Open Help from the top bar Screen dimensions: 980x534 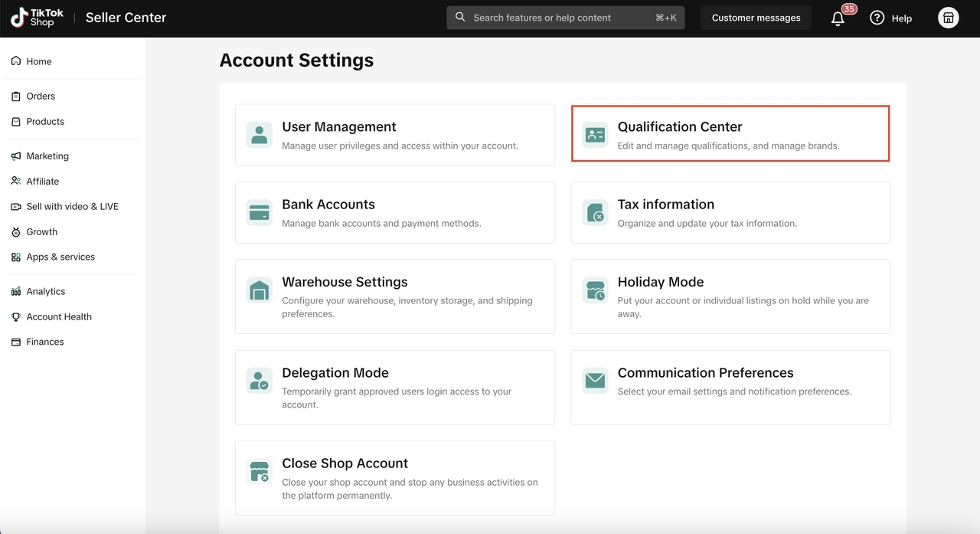tap(891, 18)
